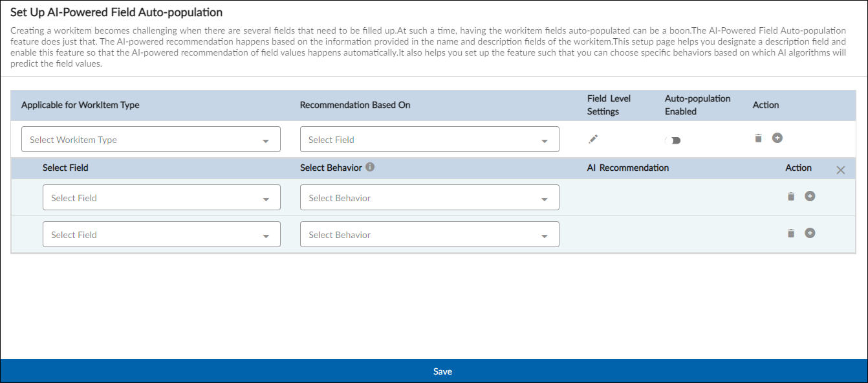
Task: Click the Applicable for WorkItem Type header
Action: (x=80, y=105)
